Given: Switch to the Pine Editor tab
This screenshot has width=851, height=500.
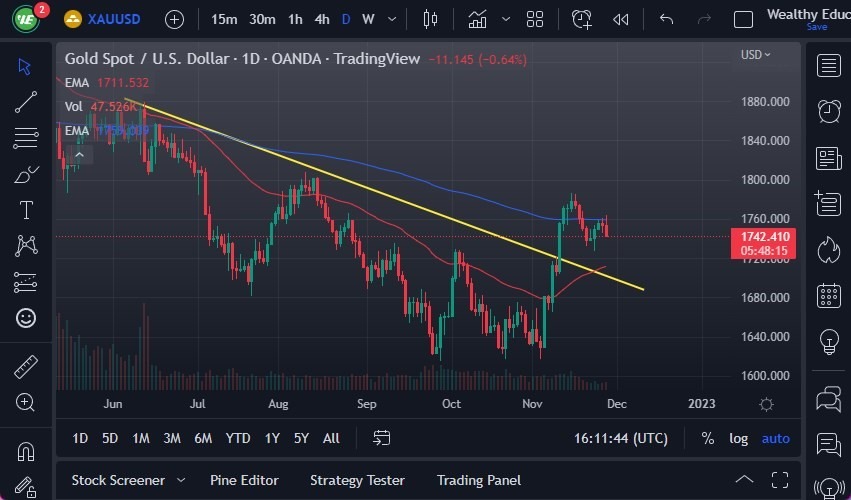Looking at the screenshot, I should 244,480.
